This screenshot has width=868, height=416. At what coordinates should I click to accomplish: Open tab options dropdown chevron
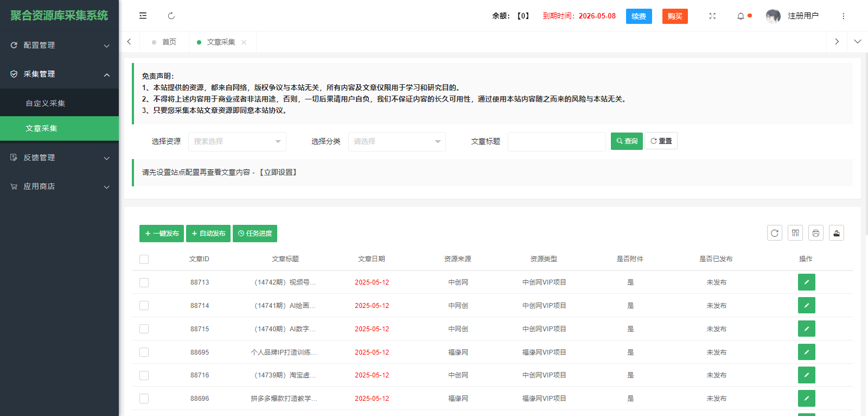point(857,42)
